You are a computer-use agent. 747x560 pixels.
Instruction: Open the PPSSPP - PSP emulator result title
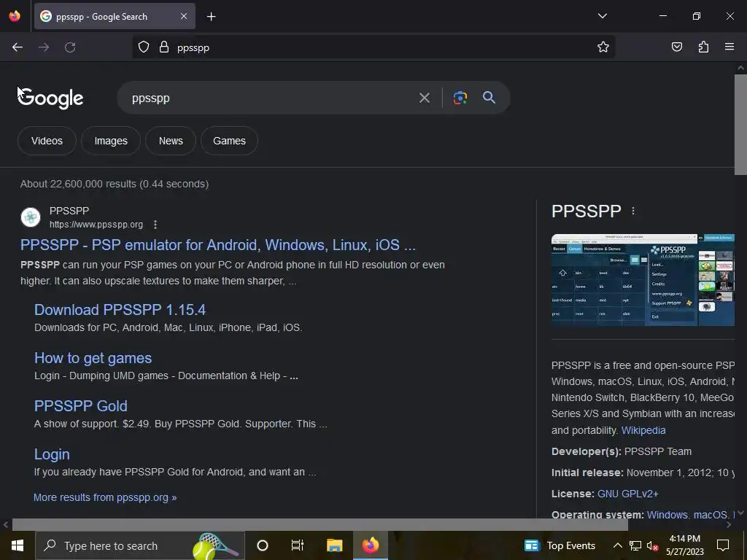(x=217, y=245)
